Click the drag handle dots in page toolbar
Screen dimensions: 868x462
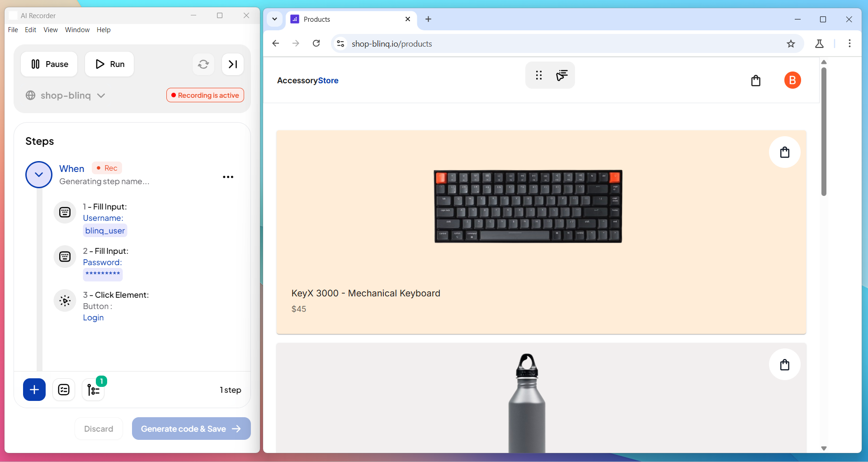click(x=538, y=75)
